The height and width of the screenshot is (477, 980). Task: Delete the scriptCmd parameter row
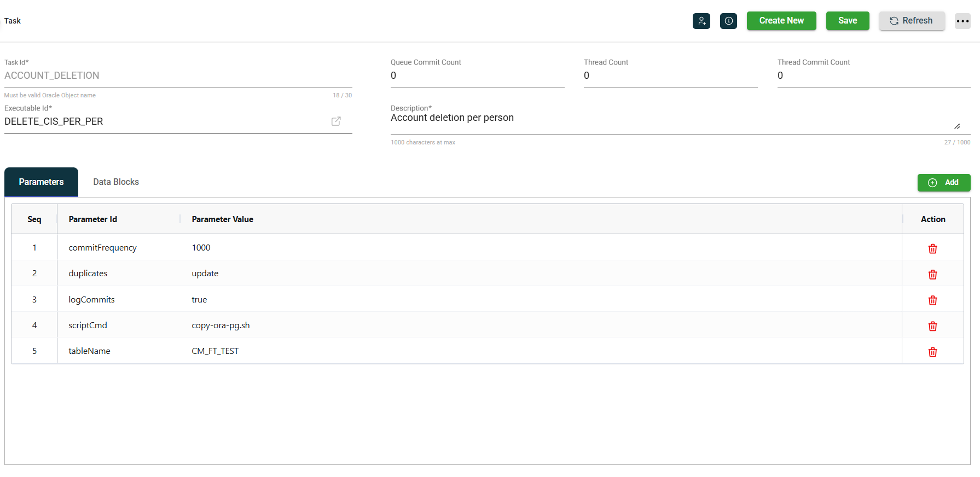pyautogui.click(x=932, y=326)
